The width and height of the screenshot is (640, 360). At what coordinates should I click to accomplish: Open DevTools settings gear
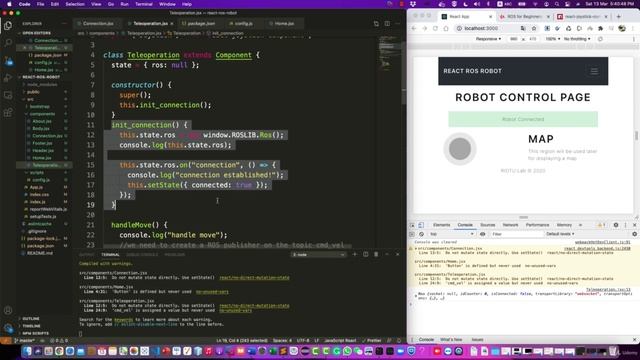pos(616,225)
